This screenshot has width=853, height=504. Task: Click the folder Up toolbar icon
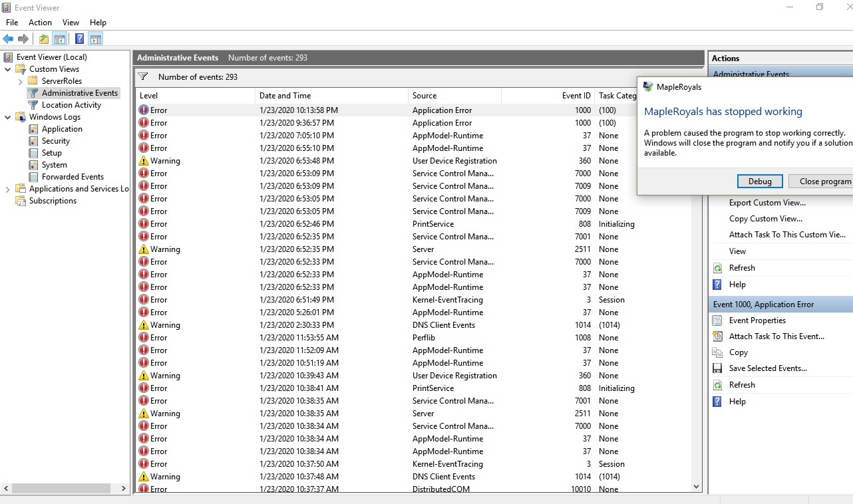click(43, 39)
